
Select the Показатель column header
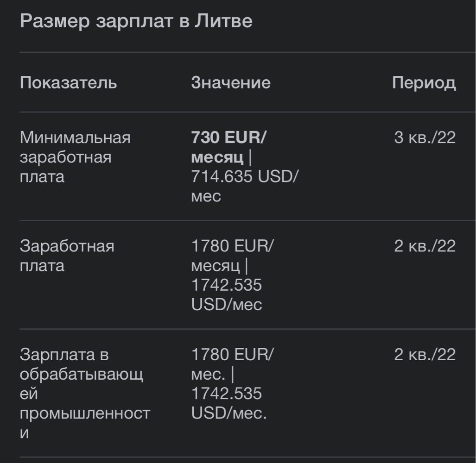[68, 82]
